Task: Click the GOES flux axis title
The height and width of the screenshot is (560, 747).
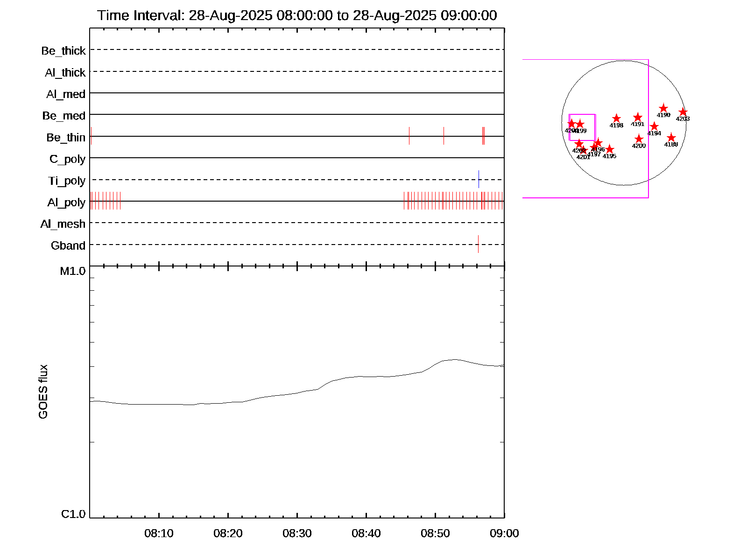Action: click(x=43, y=392)
